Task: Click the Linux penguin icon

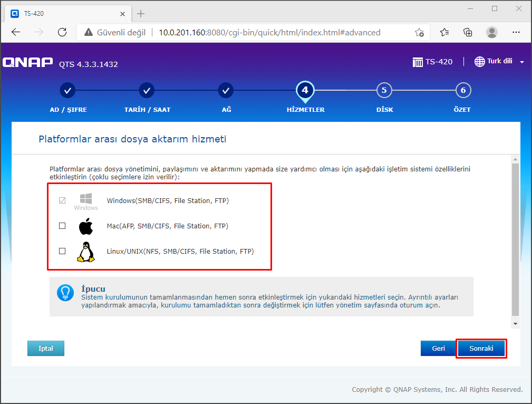Action: [85, 252]
